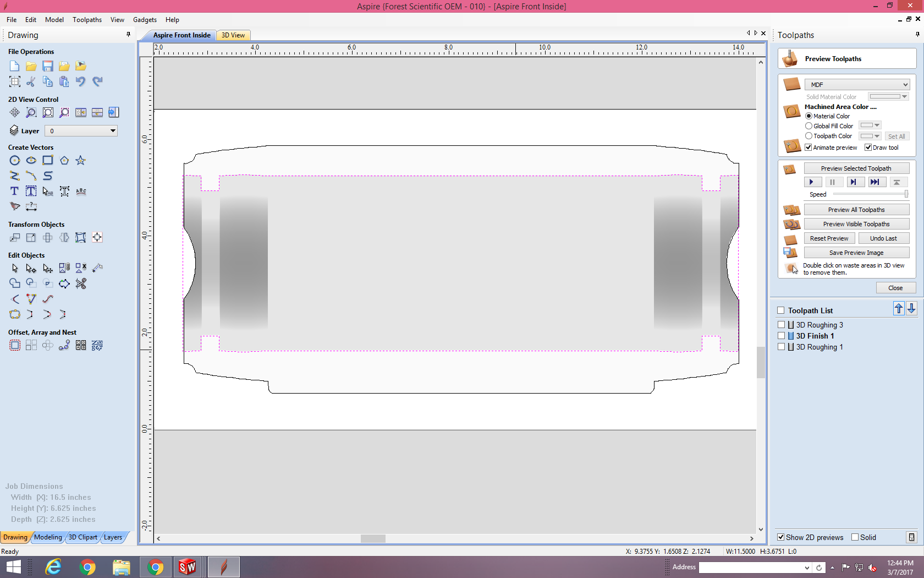Open the Toolpaths menu

pos(87,19)
